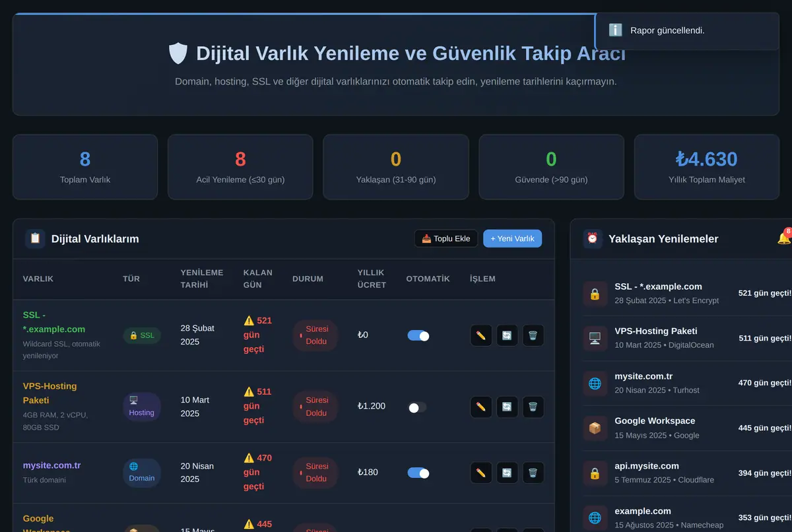The image size is (792, 532).
Task: Click the Domain type badge
Action: (x=142, y=473)
